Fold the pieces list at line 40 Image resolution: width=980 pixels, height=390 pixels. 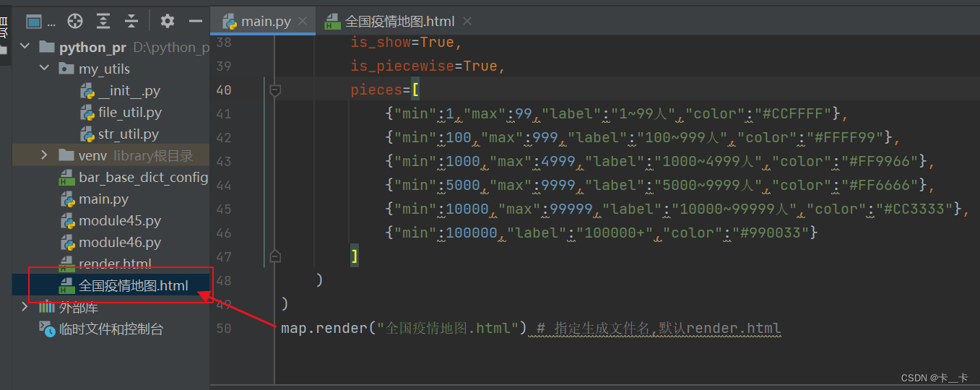click(x=274, y=90)
